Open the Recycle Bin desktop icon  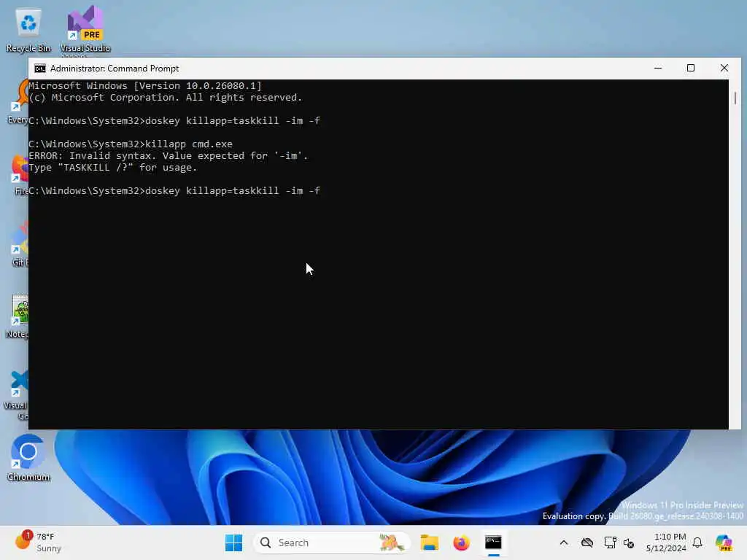(x=28, y=29)
